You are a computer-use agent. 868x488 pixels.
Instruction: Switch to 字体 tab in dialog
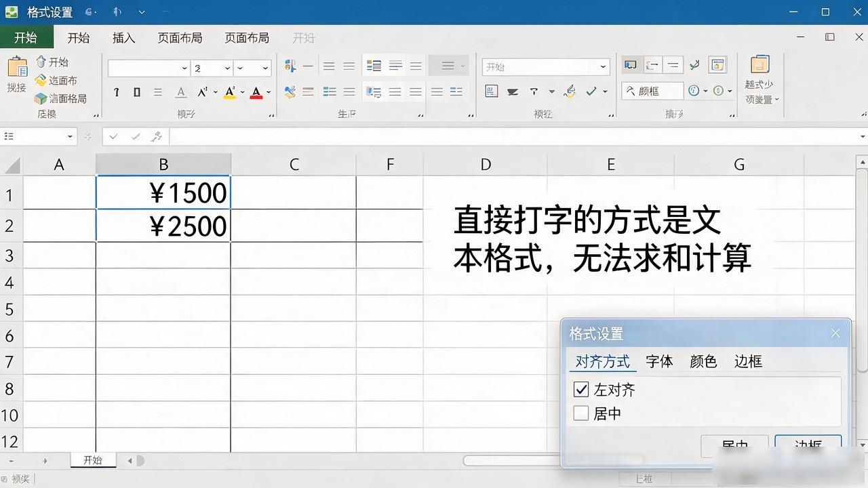point(659,361)
